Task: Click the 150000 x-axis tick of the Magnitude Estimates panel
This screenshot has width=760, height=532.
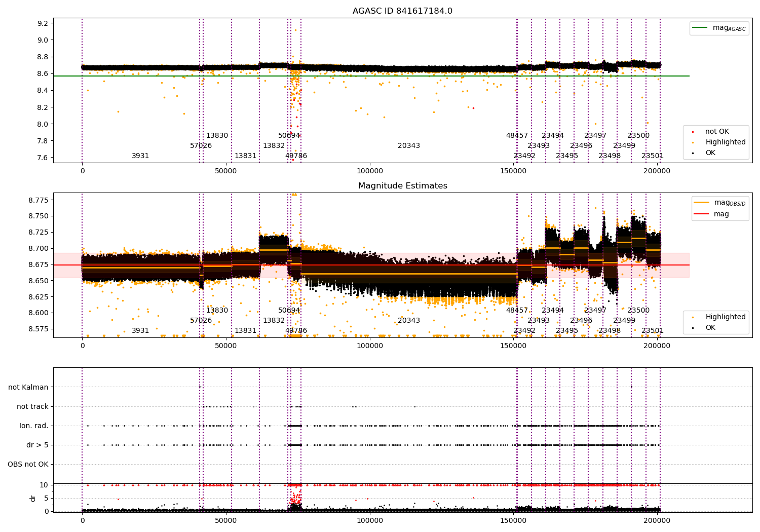Action: 514,346
